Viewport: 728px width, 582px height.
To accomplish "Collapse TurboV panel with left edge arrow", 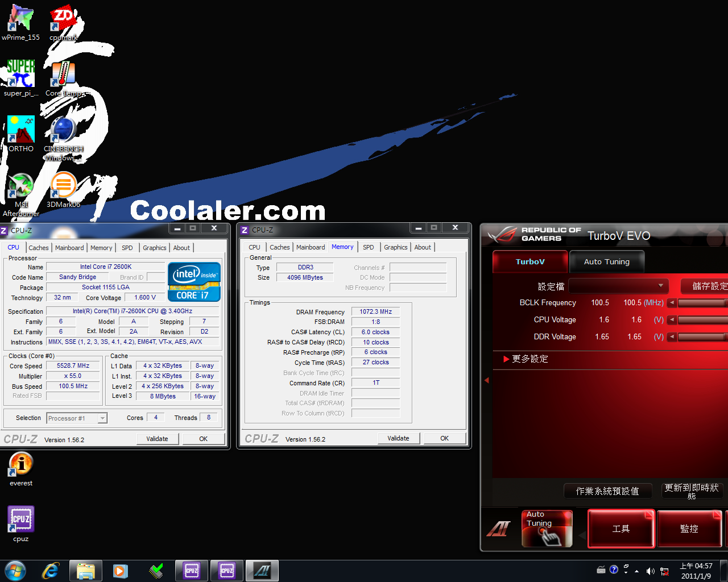I will coord(487,380).
